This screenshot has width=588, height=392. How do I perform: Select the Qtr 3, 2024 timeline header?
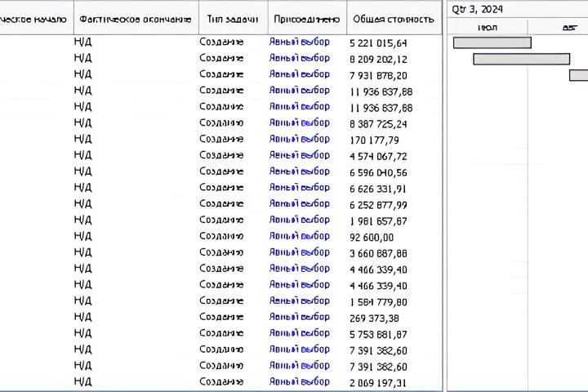click(x=477, y=9)
